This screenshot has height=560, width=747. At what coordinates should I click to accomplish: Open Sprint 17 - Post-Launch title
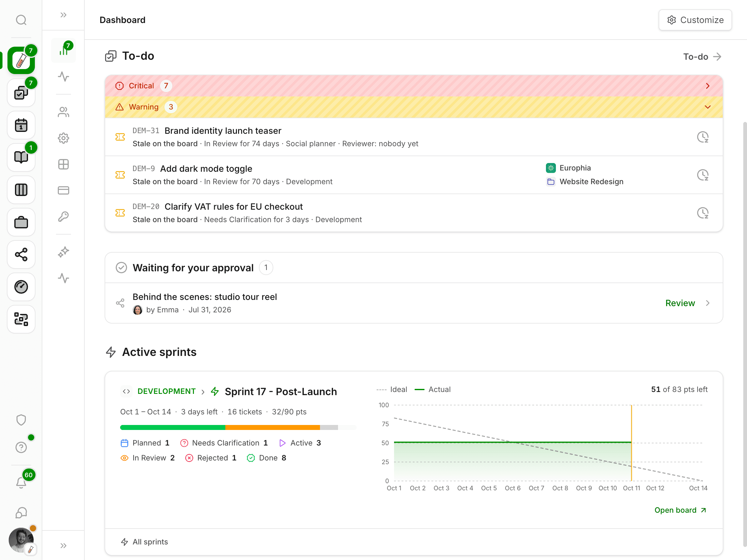pyautogui.click(x=281, y=392)
